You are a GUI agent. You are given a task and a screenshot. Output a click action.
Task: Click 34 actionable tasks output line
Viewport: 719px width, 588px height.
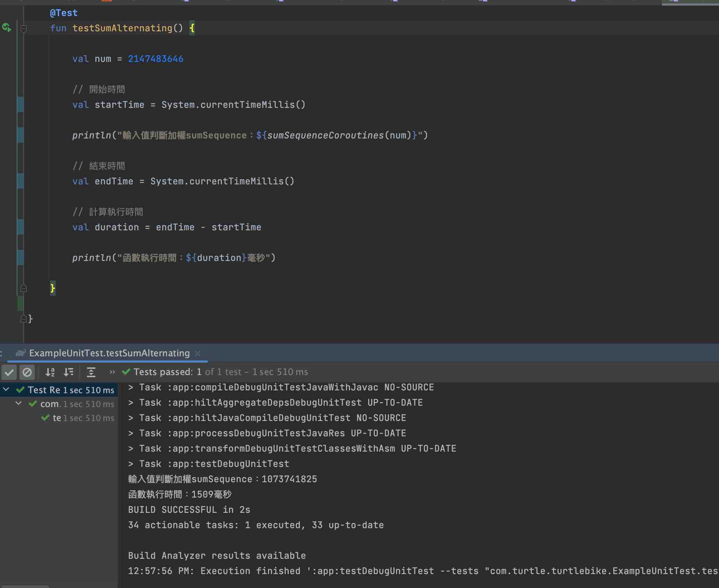256,525
